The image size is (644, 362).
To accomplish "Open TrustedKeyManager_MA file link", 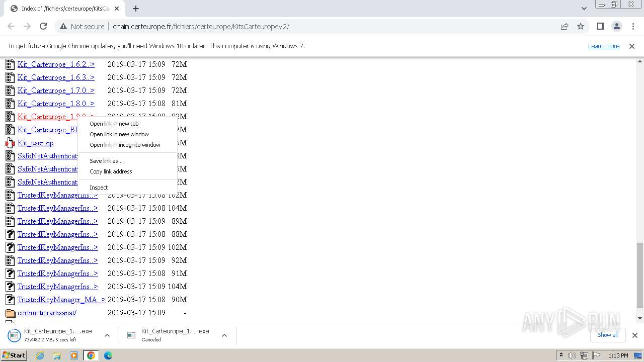I will click(x=61, y=300).
